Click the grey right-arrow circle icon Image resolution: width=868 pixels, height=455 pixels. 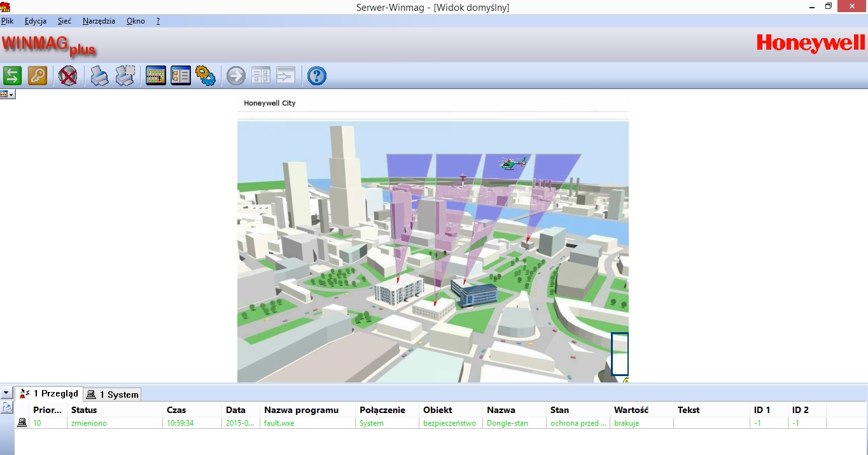coord(236,76)
